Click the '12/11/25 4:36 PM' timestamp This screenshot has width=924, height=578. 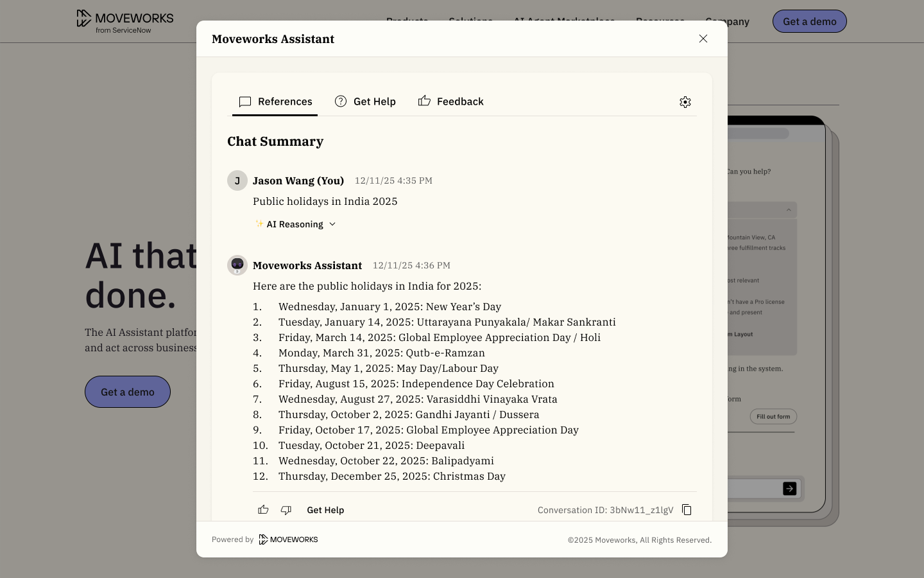click(x=411, y=265)
